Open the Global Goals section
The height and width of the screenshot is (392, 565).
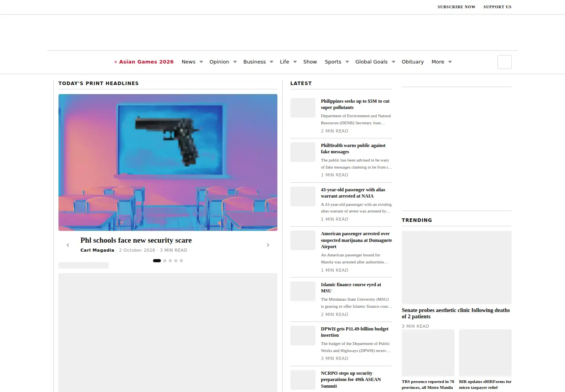coord(372,62)
